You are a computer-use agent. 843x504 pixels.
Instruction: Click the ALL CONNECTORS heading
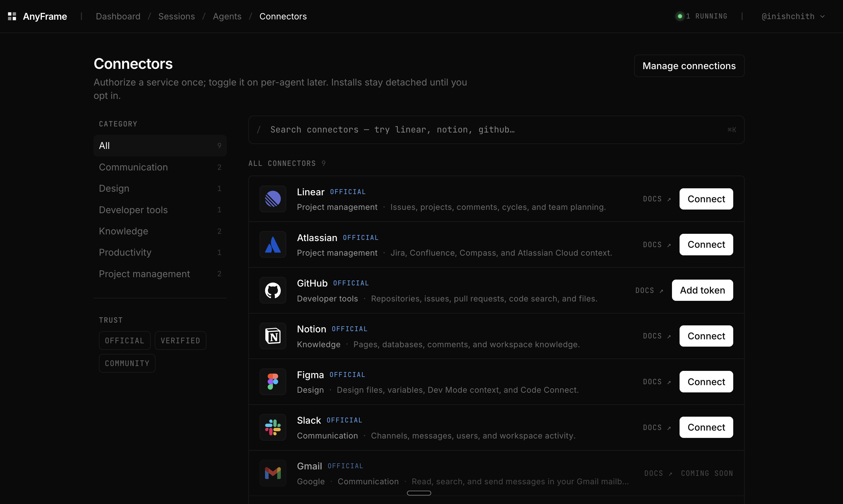[282, 163]
